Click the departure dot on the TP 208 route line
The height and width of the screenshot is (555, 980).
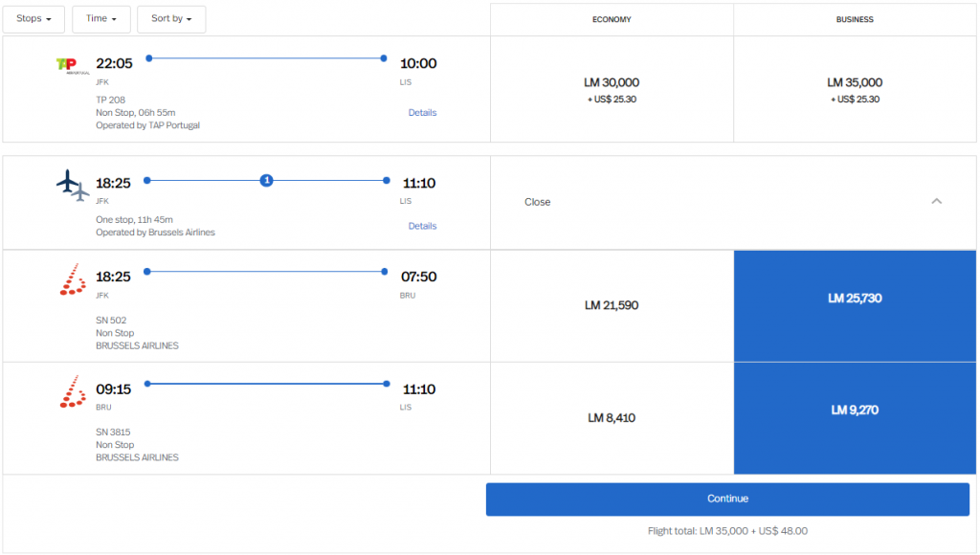pyautogui.click(x=148, y=58)
